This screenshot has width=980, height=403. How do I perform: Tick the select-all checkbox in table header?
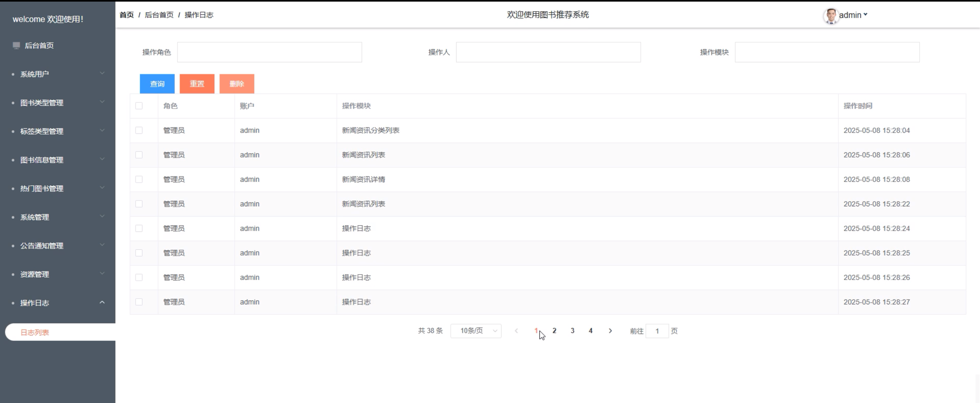click(139, 106)
